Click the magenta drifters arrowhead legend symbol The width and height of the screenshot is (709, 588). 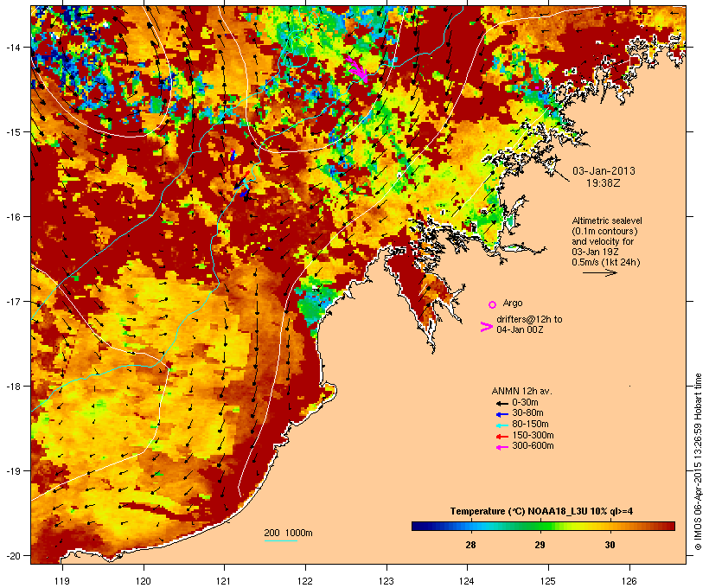pos(486,327)
